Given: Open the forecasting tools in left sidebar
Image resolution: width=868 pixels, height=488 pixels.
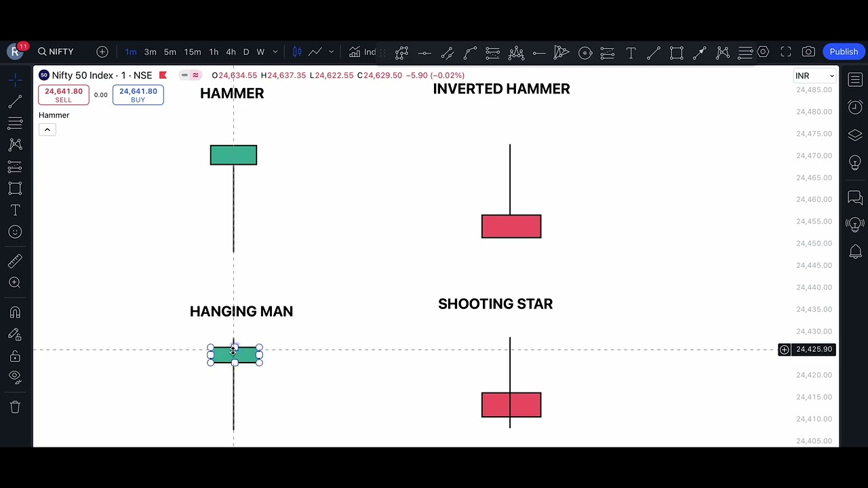Looking at the screenshot, I should tap(15, 167).
